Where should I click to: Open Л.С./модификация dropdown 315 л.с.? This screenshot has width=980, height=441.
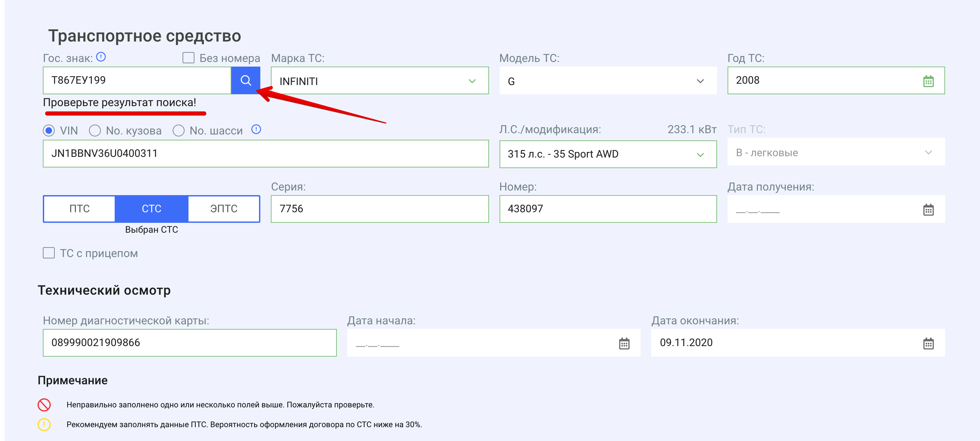point(608,154)
